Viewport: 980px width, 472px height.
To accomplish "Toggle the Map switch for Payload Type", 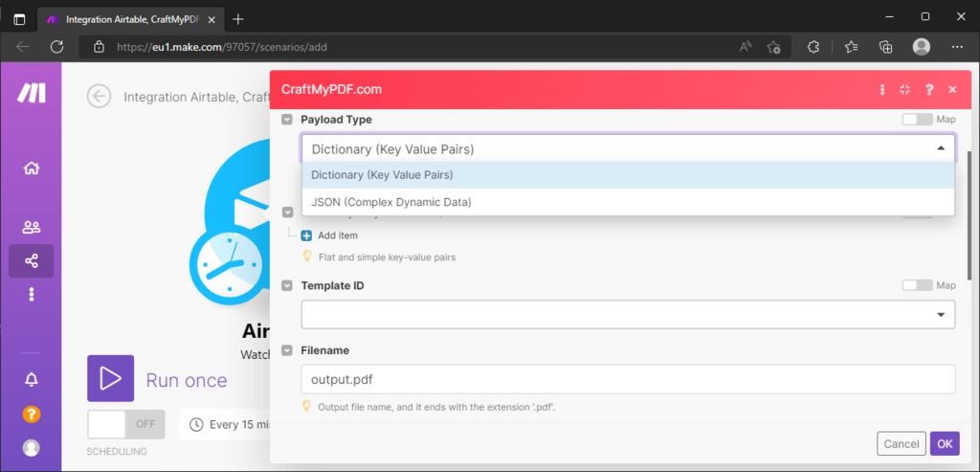I will click(917, 119).
